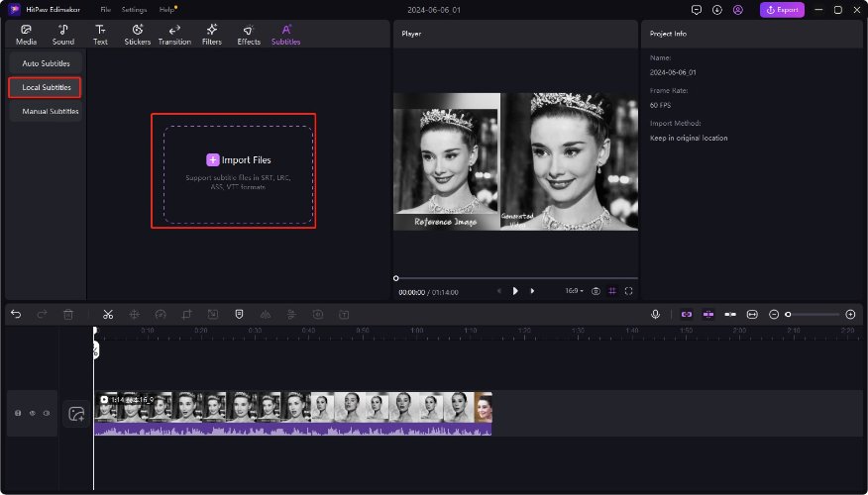
Task: Open the Transition tab
Action: click(x=174, y=35)
